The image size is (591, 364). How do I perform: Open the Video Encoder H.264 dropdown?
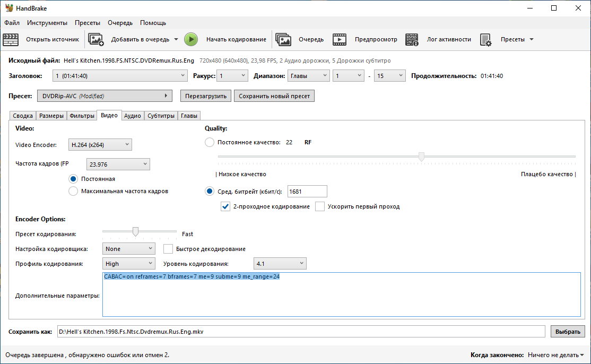point(100,145)
